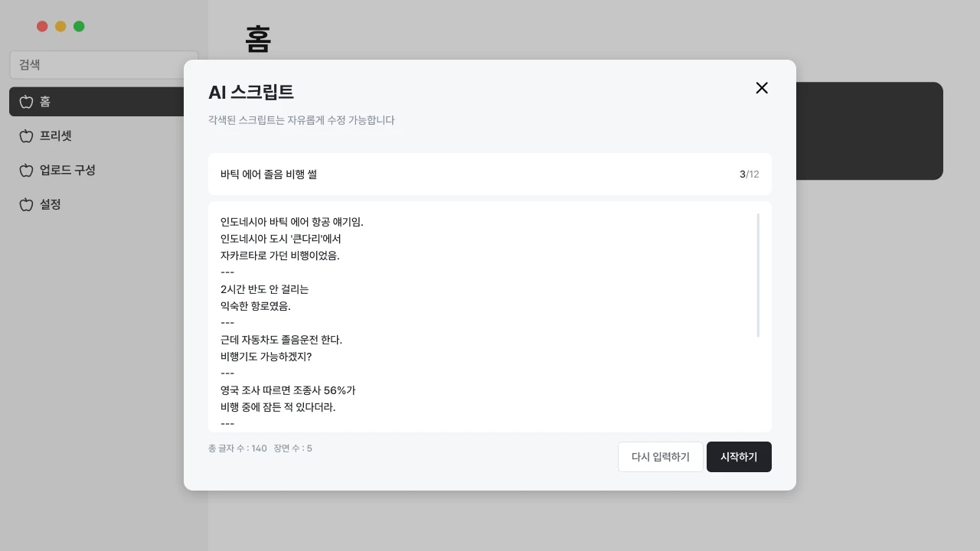Click the line 인도네시아 도시 '큰다리'에서
980x551 pixels.
(280, 239)
